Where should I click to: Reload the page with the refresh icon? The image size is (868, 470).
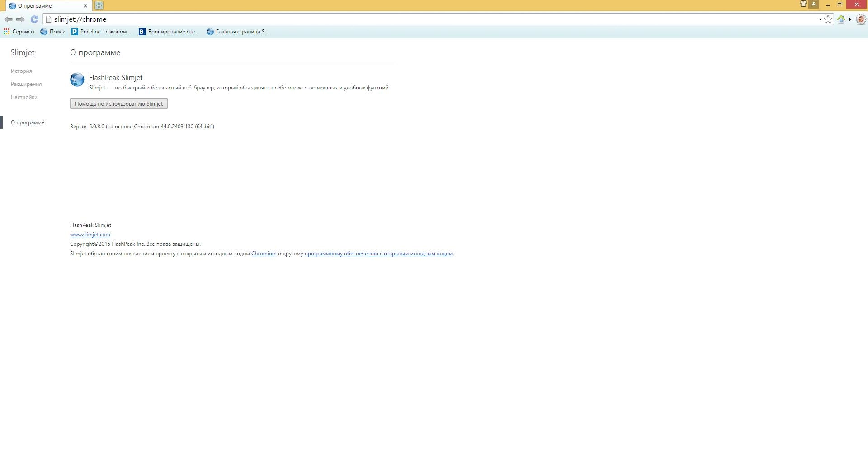click(34, 19)
